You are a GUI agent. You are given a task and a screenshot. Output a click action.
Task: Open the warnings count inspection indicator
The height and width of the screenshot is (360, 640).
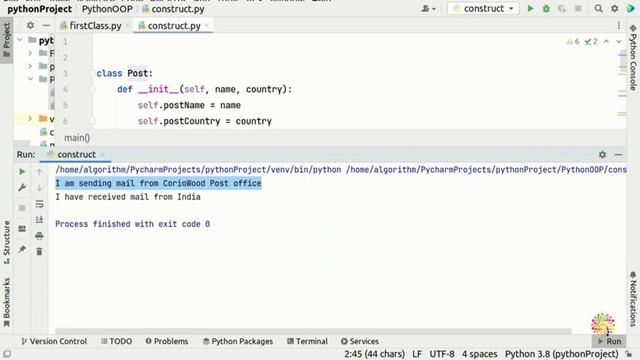click(x=573, y=42)
